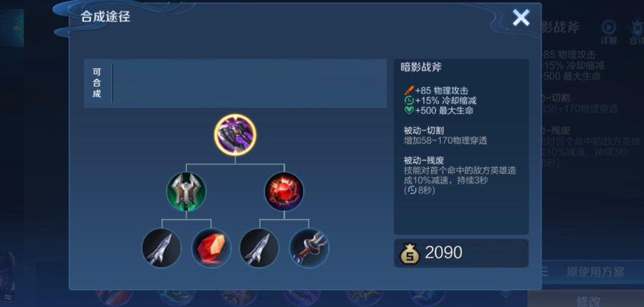Tap the 被动-残废 passive description

(460, 175)
